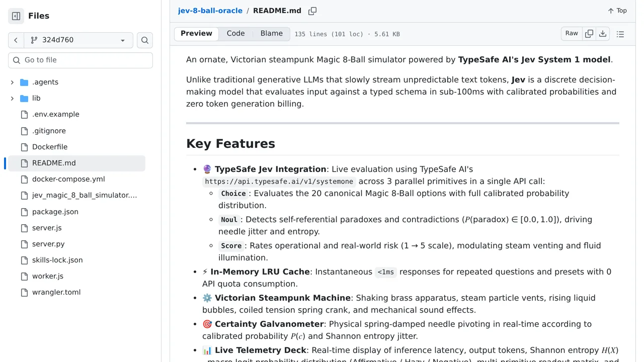The height and width of the screenshot is (362, 644).
Task: Click the file icon beside .env.example
Action: pyautogui.click(x=24, y=114)
